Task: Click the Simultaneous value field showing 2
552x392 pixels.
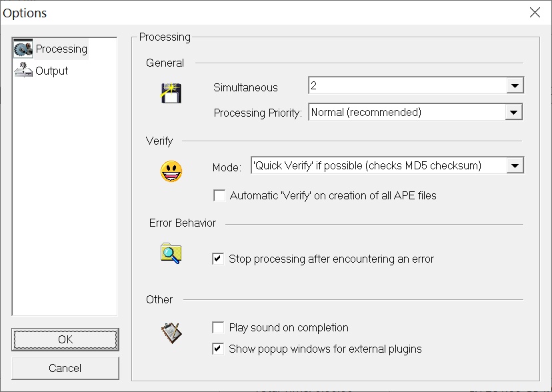Action: click(x=407, y=85)
